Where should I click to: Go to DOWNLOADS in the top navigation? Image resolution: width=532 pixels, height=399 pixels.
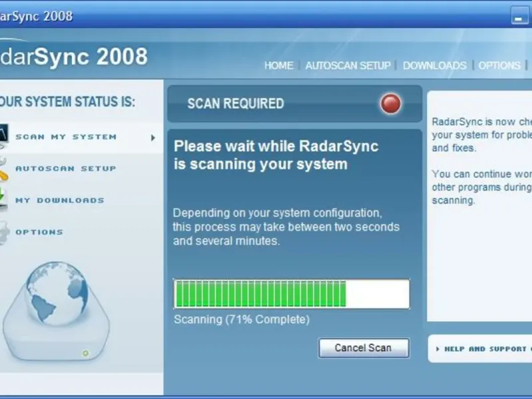[435, 65]
